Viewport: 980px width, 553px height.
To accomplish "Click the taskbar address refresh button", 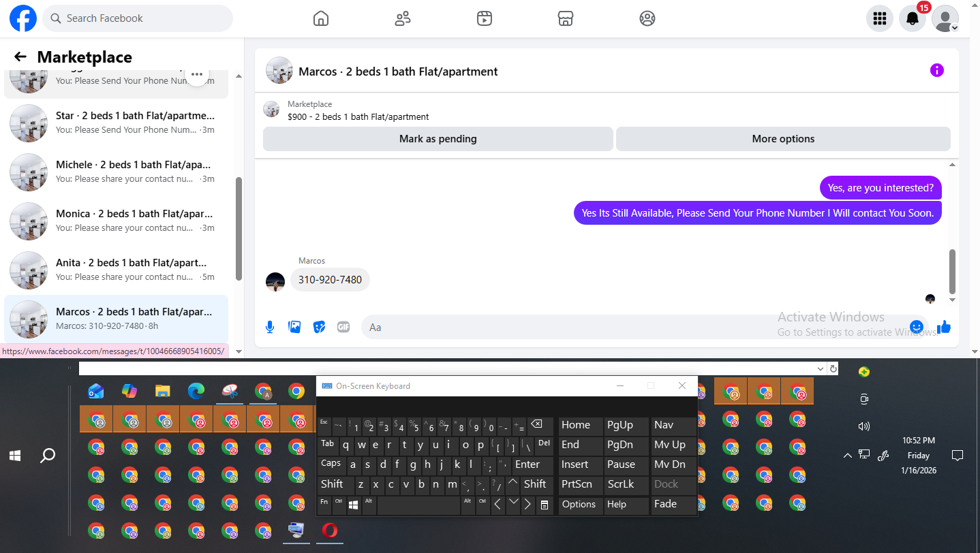I will point(833,368).
